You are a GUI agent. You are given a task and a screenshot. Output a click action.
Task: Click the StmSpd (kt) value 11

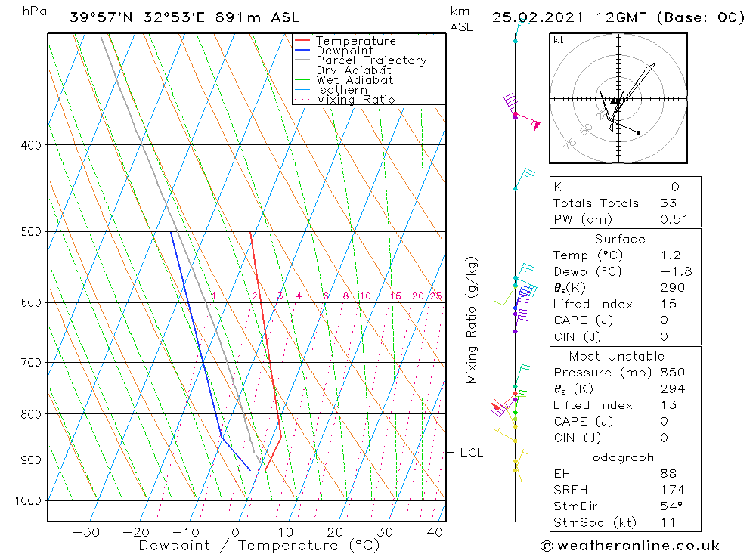(x=668, y=523)
